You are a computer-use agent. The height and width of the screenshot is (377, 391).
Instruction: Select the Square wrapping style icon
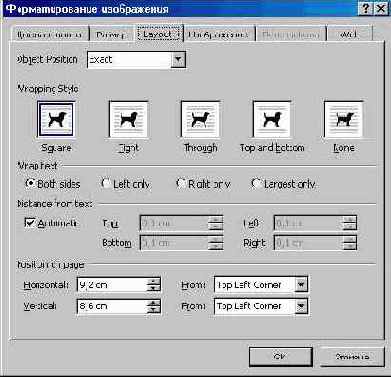coord(56,119)
